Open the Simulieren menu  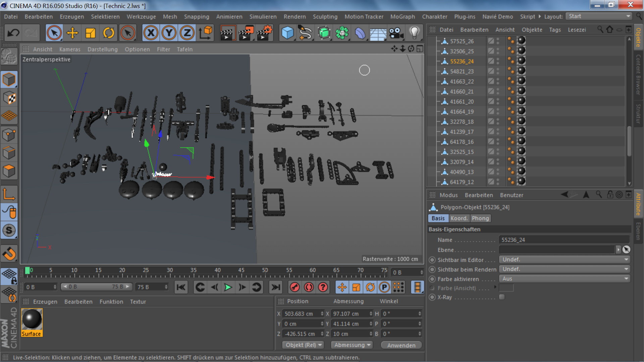[263, 16]
